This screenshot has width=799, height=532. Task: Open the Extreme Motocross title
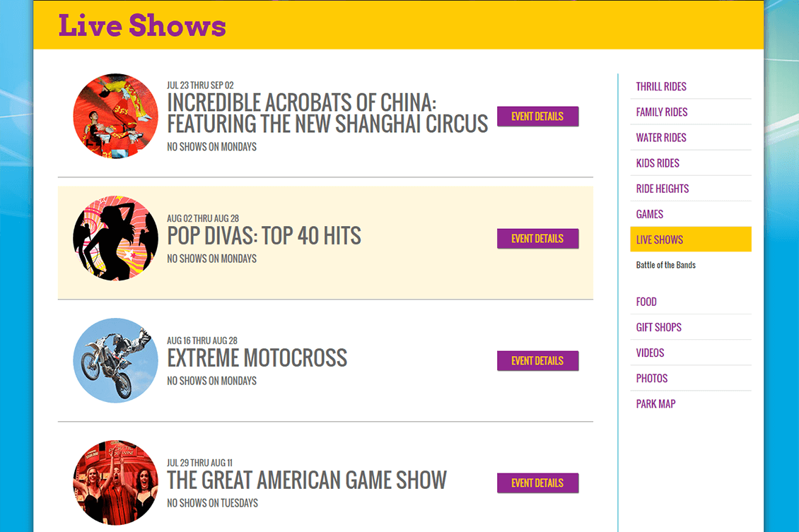click(257, 358)
